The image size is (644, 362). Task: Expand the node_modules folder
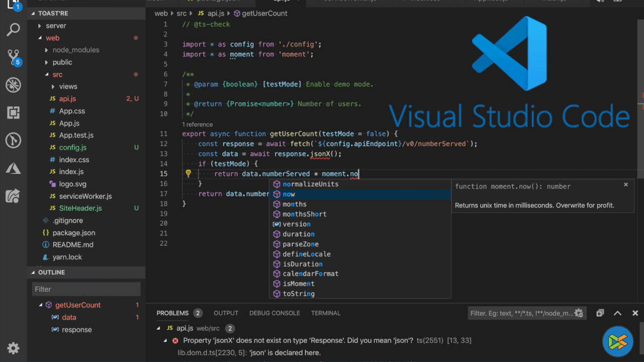point(75,50)
